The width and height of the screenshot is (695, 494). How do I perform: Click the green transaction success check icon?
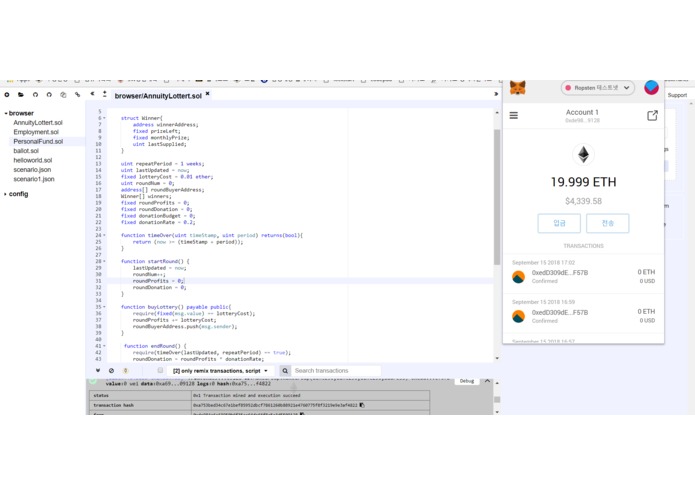click(x=92, y=381)
